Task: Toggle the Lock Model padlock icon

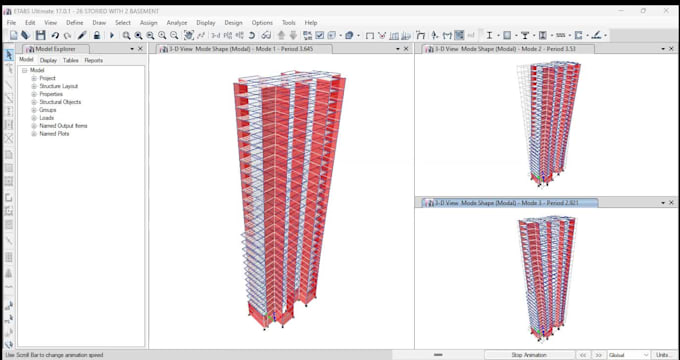Action: pyautogui.click(x=97, y=36)
